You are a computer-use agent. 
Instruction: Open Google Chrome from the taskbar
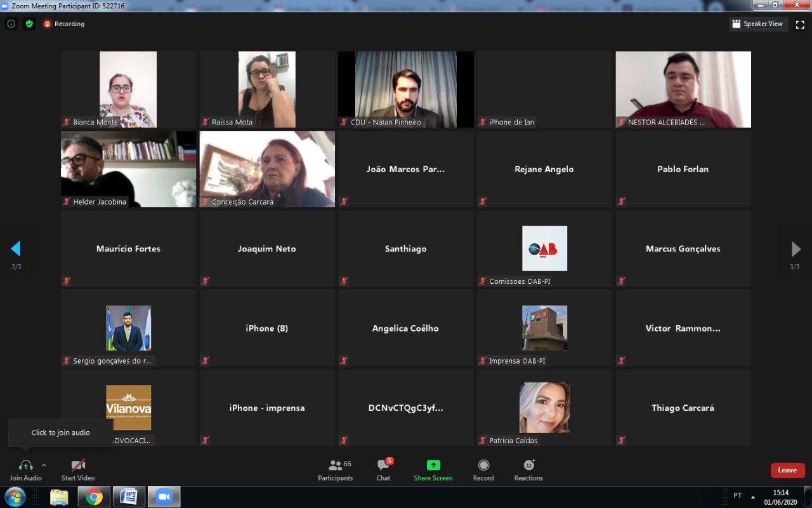(x=94, y=497)
